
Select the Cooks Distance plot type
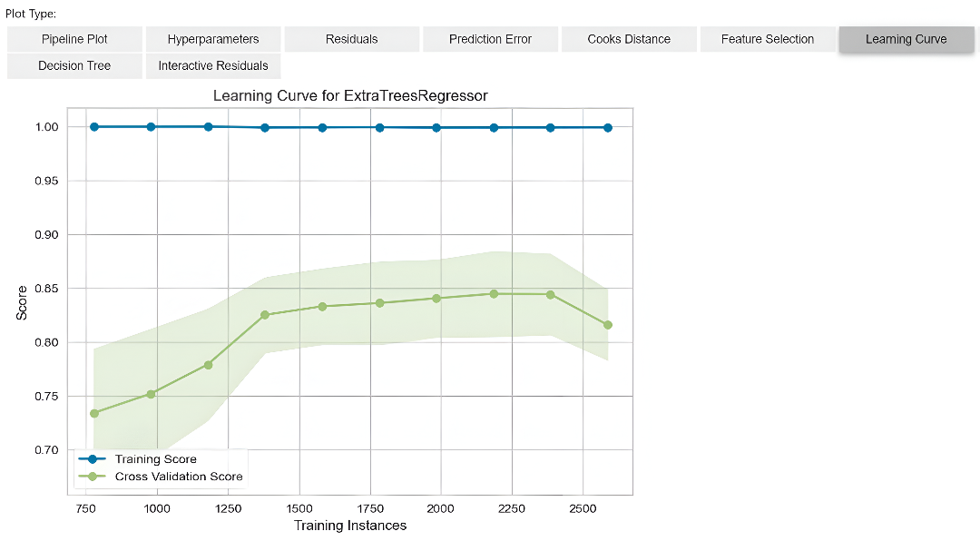[629, 39]
